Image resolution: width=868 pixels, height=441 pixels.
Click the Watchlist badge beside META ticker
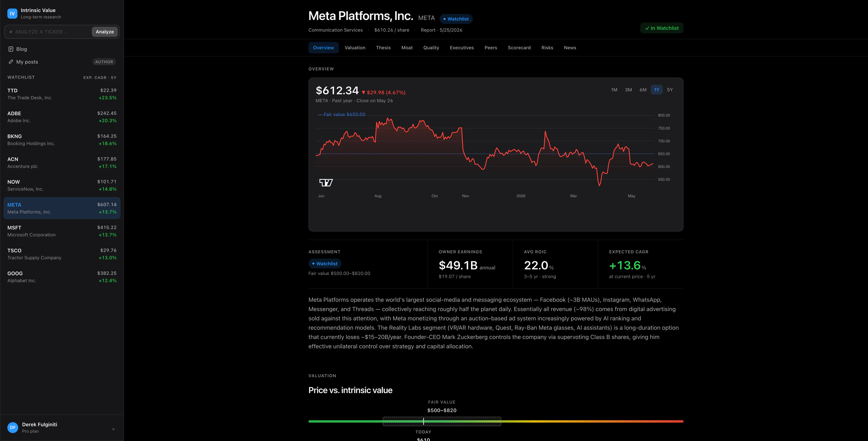tap(456, 19)
